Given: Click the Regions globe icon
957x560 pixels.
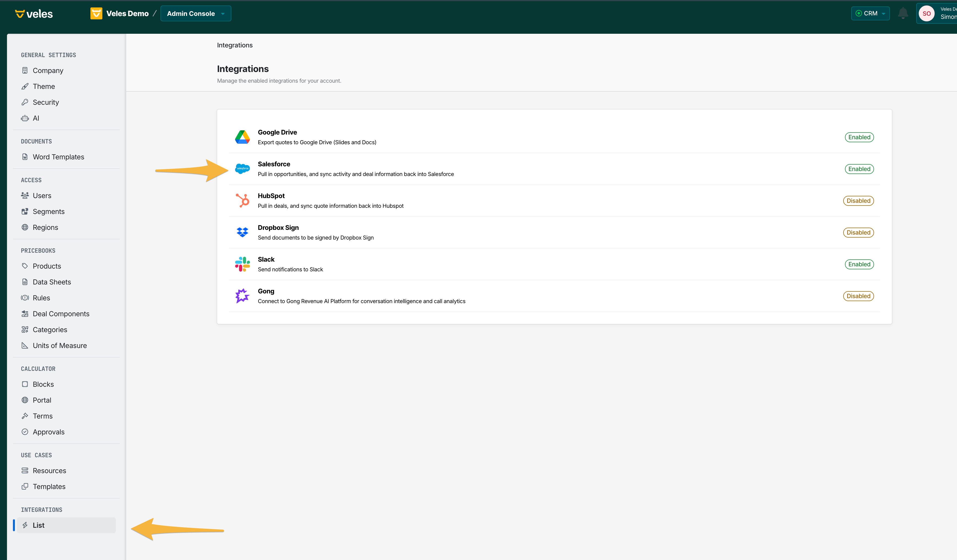Looking at the screenshot, I should click(x=25, y=227).
